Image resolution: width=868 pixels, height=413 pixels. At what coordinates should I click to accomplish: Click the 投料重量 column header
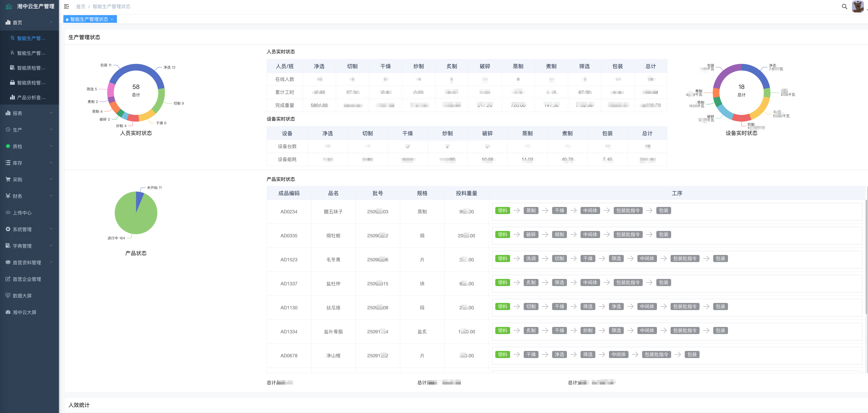pos(466,193)
